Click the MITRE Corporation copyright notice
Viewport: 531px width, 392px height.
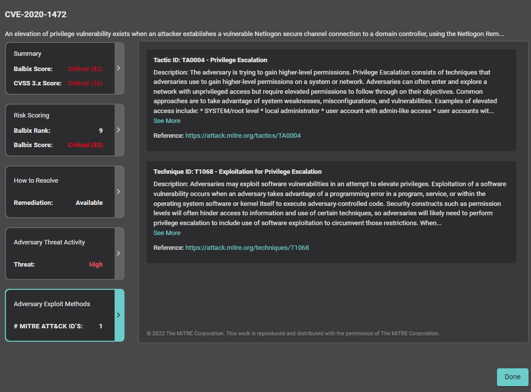pos(293,333)
